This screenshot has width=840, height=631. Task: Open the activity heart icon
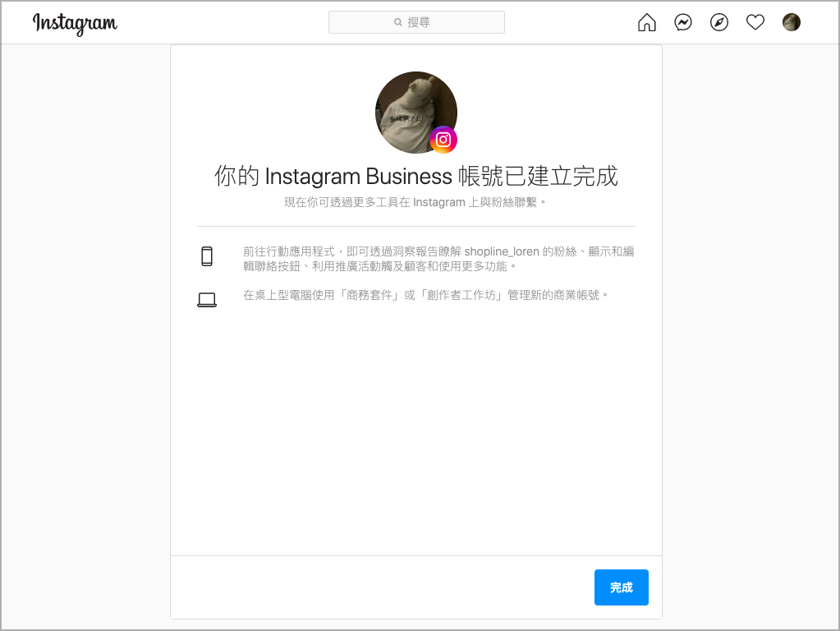point(755,22)
